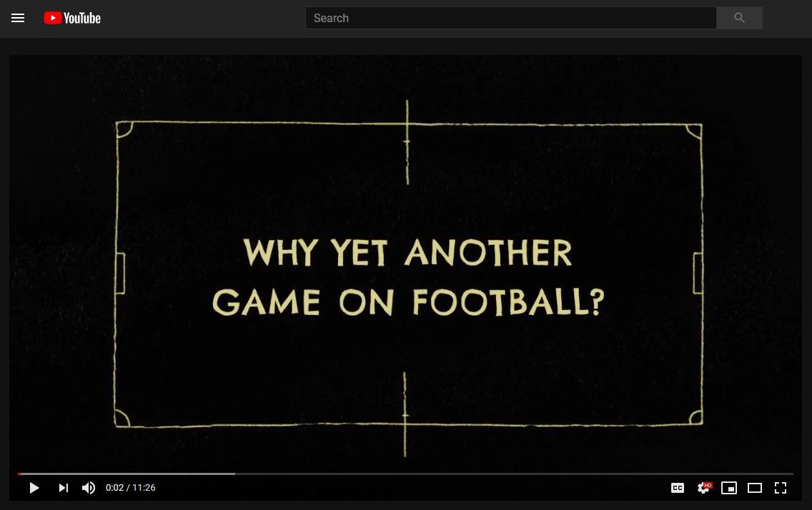This screenshot has height=510, width=812.
Task: Jump to end of the buffered section
Action: pos(233,474)
